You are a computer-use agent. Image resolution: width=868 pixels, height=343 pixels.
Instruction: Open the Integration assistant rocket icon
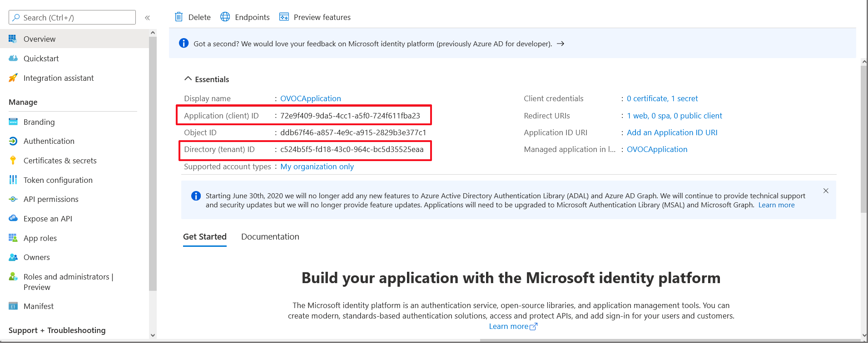[x=13, y=78]
